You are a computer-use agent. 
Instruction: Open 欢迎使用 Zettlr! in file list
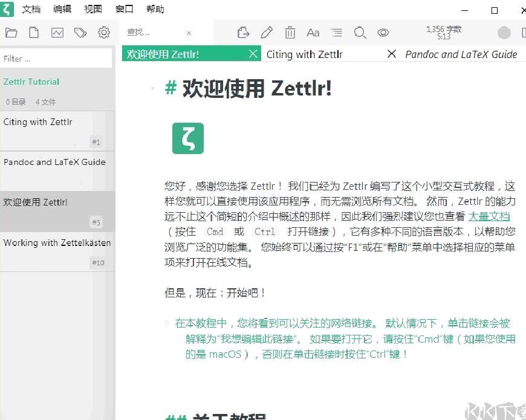(x=57, y=212)
